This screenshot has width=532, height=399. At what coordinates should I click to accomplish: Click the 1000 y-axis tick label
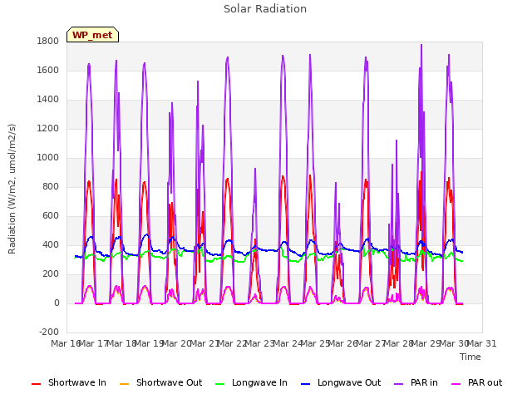pyautogui.click(x=48, y=157)
